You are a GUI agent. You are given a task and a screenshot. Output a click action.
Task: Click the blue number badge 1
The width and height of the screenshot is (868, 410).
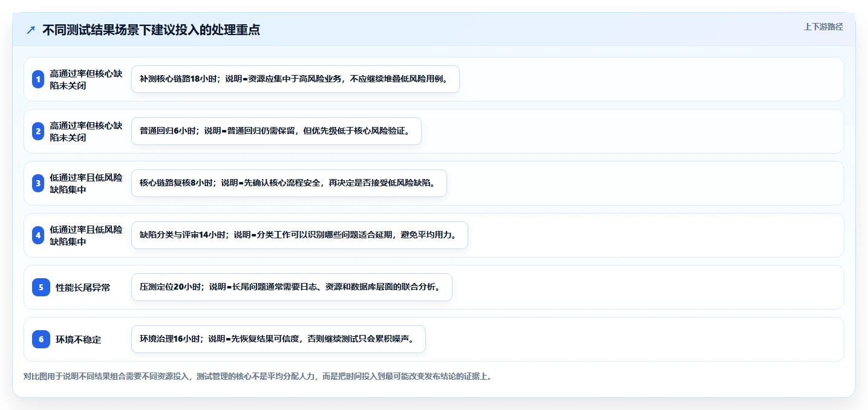point(38,79)
